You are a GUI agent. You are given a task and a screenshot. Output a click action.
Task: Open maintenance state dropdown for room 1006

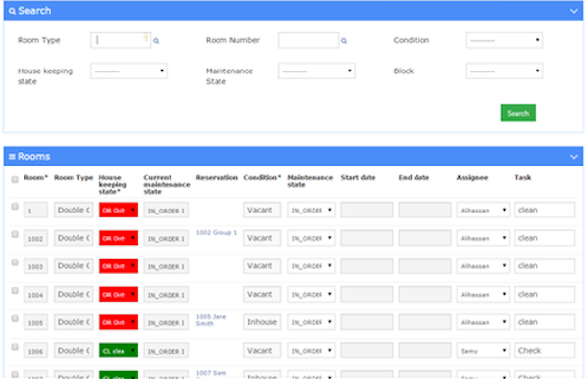[x=312, y=351]
